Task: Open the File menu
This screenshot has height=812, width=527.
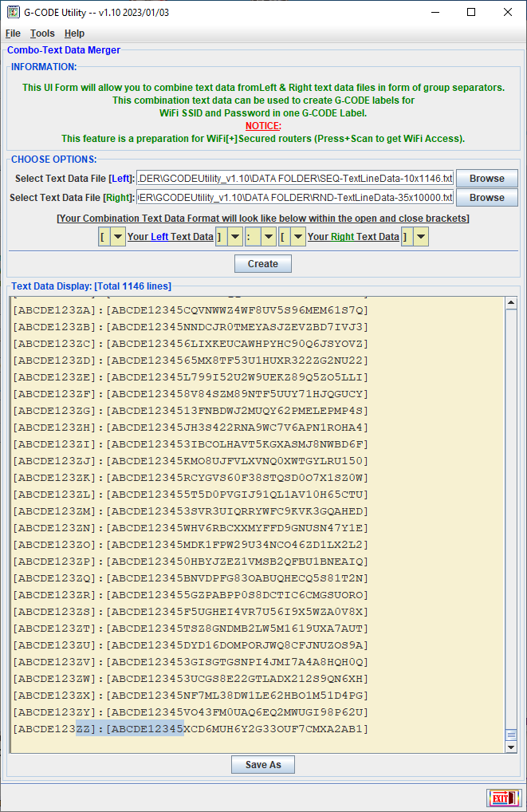Action: (x=13, y=34)
